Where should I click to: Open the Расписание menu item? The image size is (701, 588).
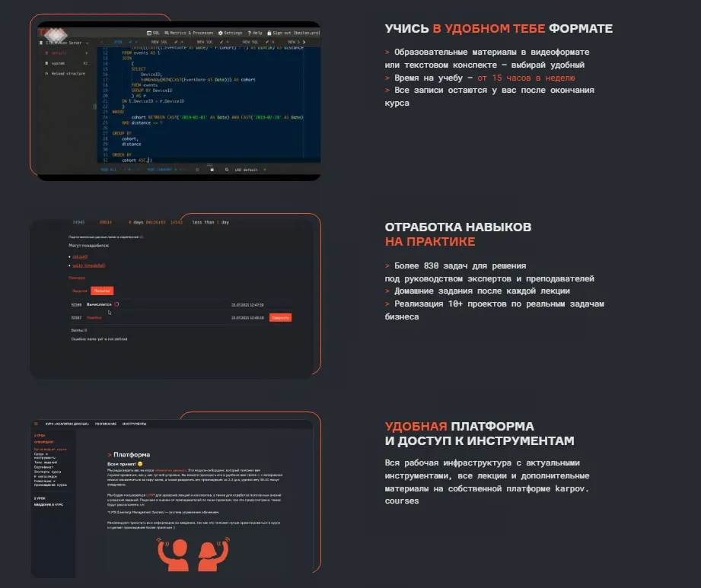[x=106, y=423]
